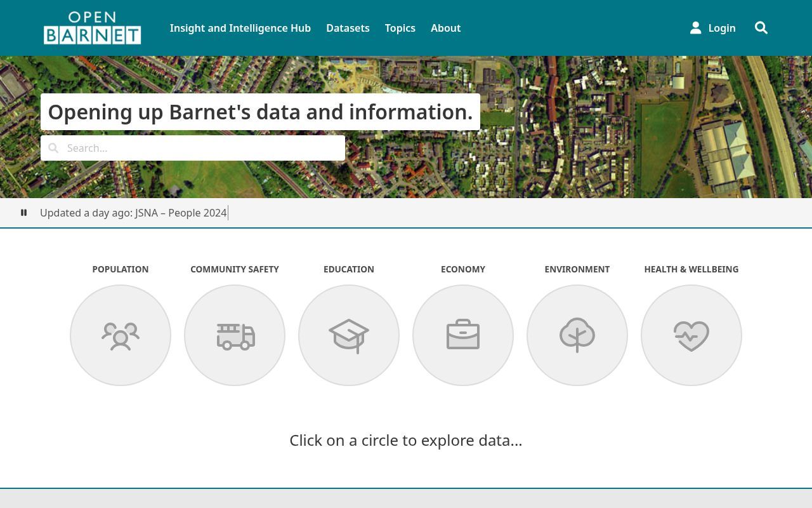Screen dimensions: 812x508
Task: Click the user profile icon beside Login
Action: click(696, 28)
